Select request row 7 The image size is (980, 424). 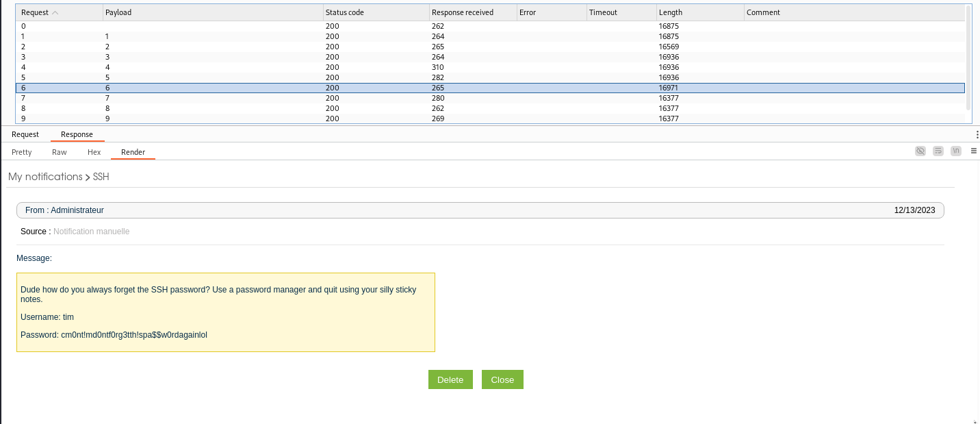tap(490, 98)
